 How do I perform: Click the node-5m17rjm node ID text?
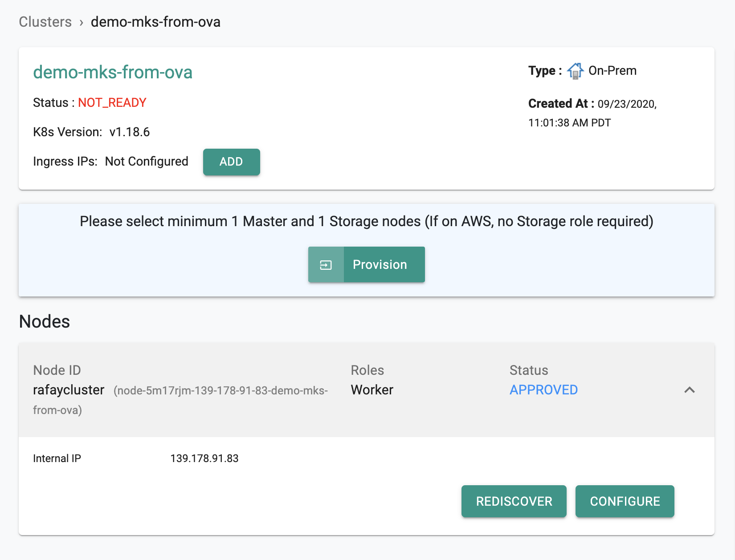pyautogui.click(x=180, y=400)
